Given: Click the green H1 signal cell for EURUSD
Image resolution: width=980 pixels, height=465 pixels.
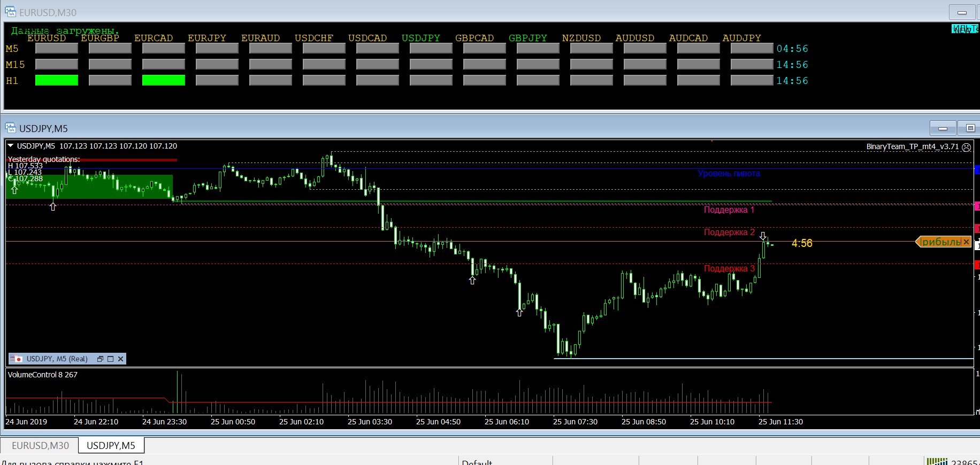Looking at the screenshot, I should point(57,80).
